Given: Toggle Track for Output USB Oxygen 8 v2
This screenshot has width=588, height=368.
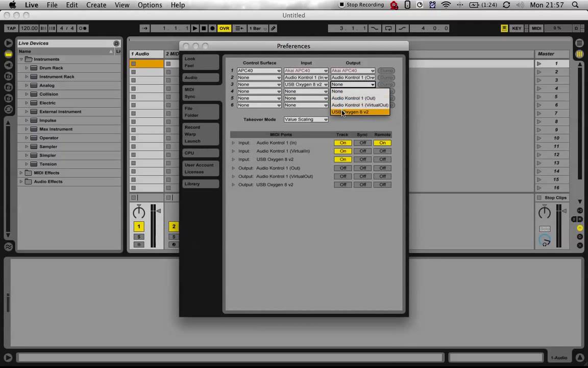Looking at the screenshot, I should coord(343,185).
